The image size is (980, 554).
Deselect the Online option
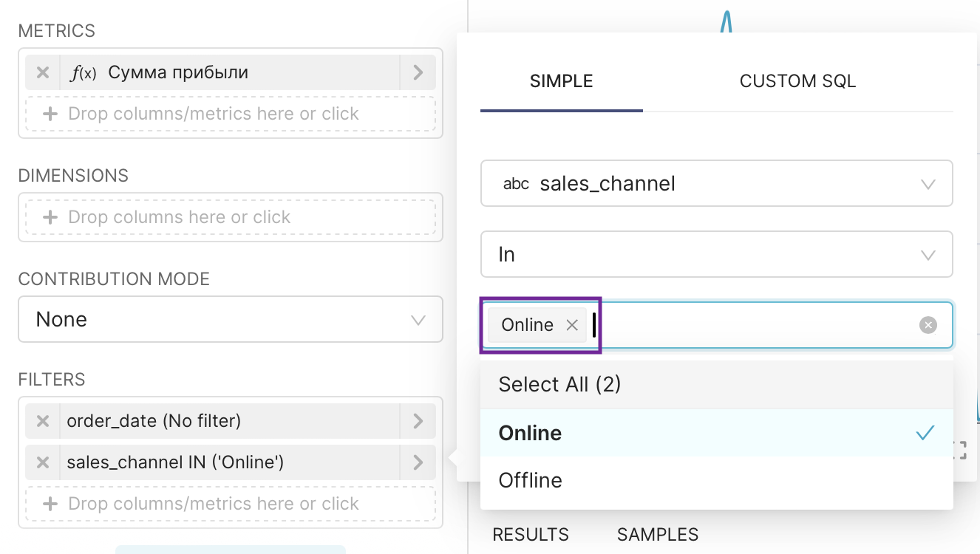(x=530, y=433)
